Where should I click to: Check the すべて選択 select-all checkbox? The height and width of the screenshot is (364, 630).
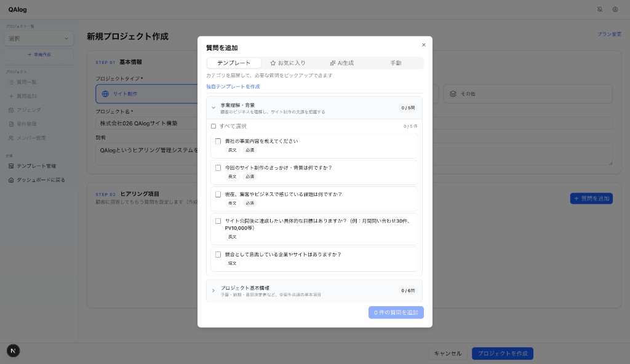coord(213,126)
